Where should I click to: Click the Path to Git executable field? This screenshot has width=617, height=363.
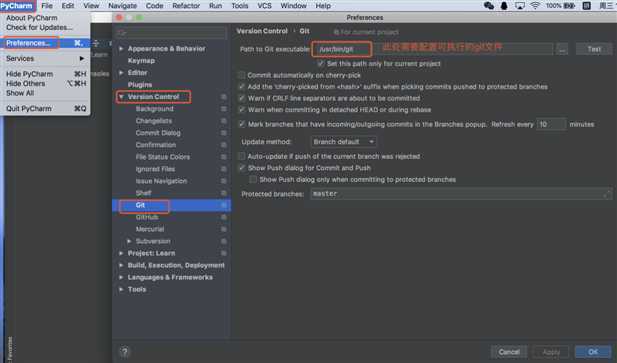[x=433, y=49]
